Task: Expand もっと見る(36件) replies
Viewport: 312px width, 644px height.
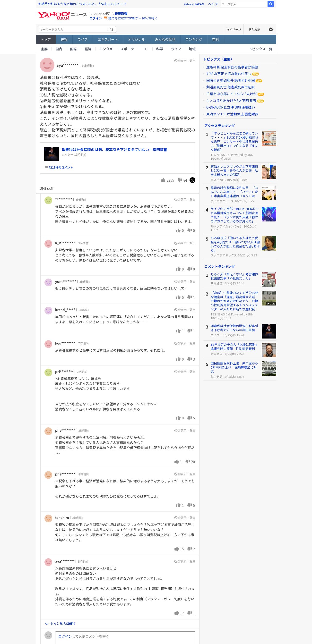Action: point(60,624)
